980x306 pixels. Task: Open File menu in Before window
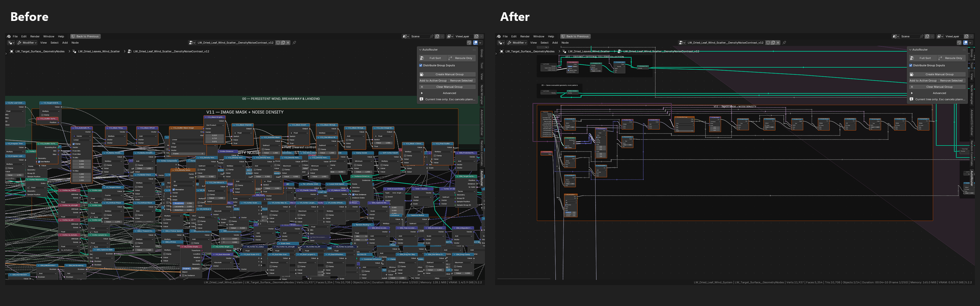click(15, 36)
